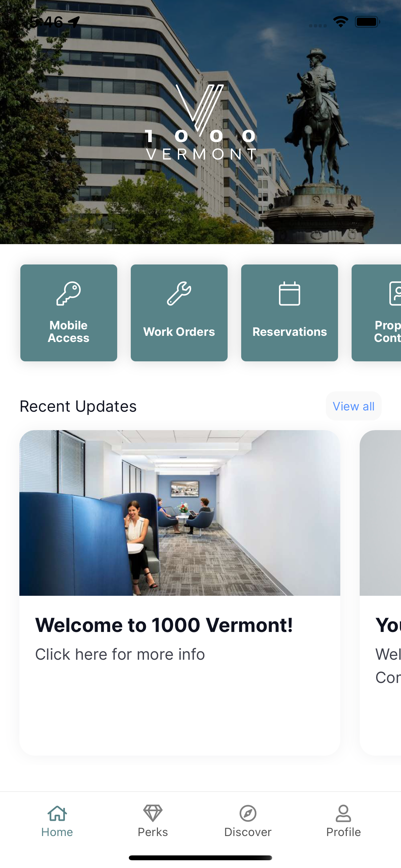
Task: Tap the battery indicator in status bar
Action: 367,22
